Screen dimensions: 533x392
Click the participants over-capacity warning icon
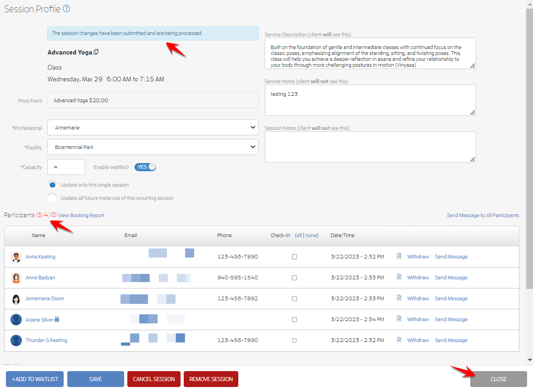pos(54,215)
